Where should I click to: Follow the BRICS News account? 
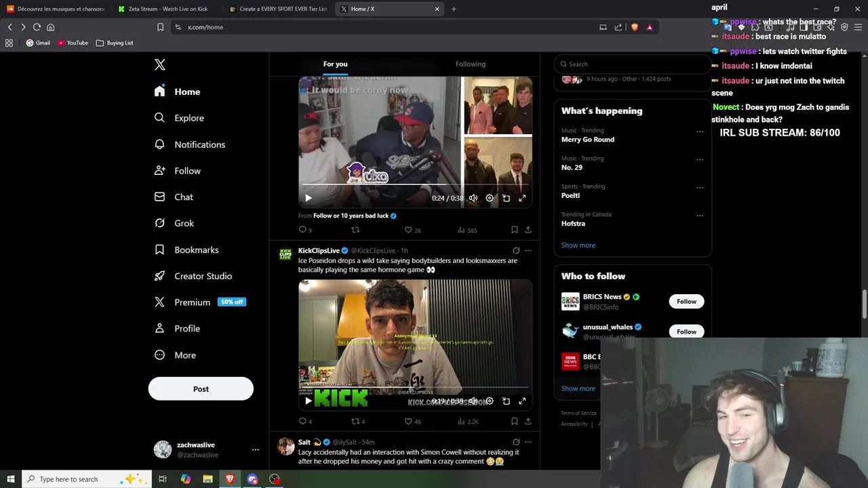[686, 302]
